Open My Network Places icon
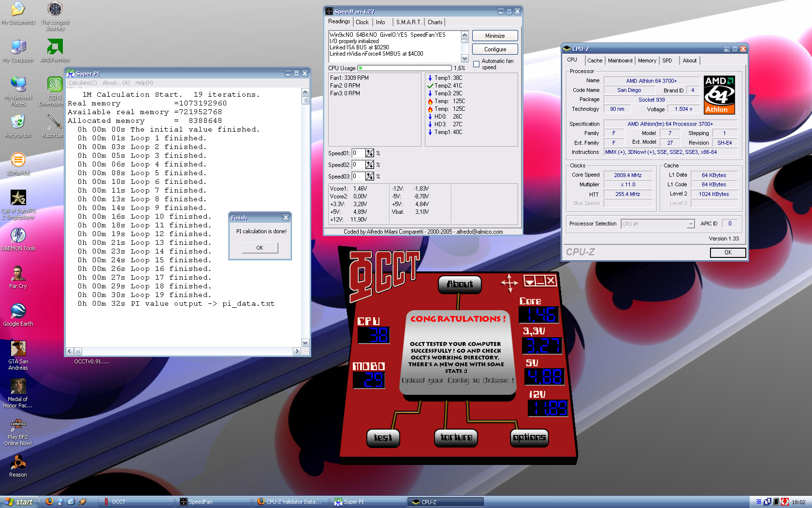The width and height of the screenshot is (812, 508). (18, 91)
